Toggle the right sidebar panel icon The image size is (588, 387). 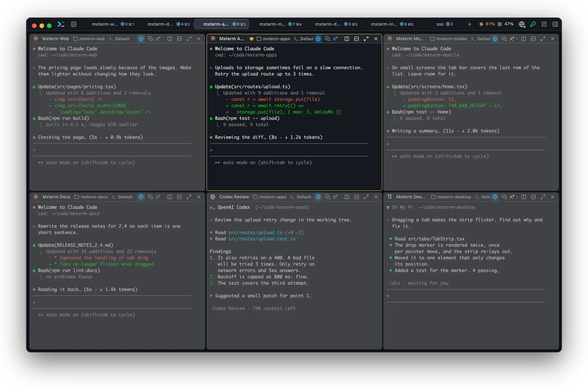pyautogui.click(x=555, y=24)
